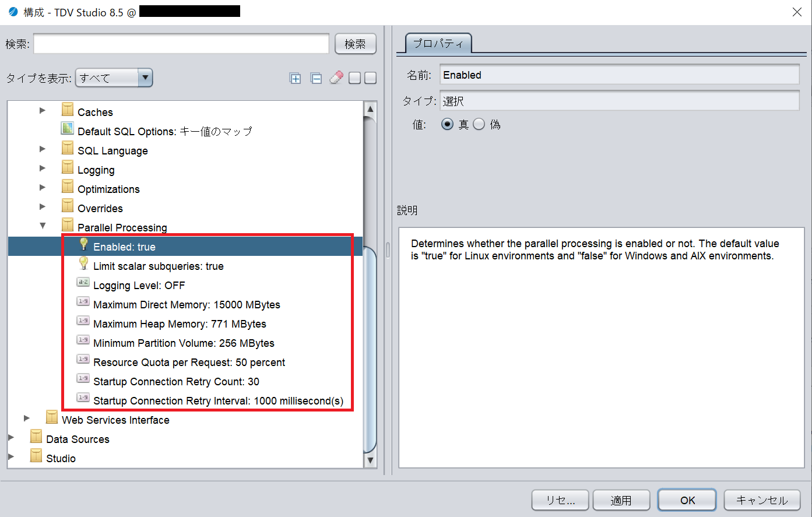Click the numeric icon for Maximum Direct Memory

pyautogui.click(x=83, y=302)
